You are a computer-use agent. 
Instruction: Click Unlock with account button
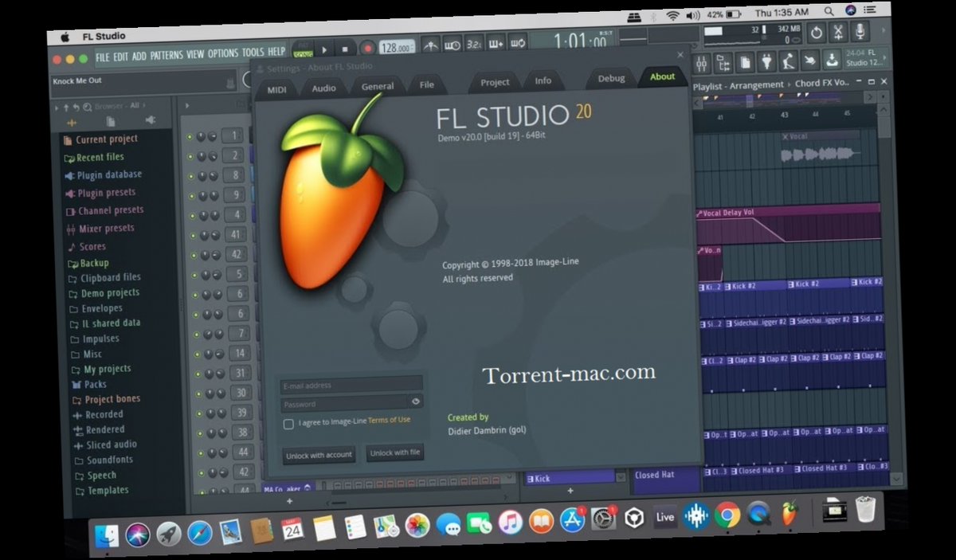319,455
